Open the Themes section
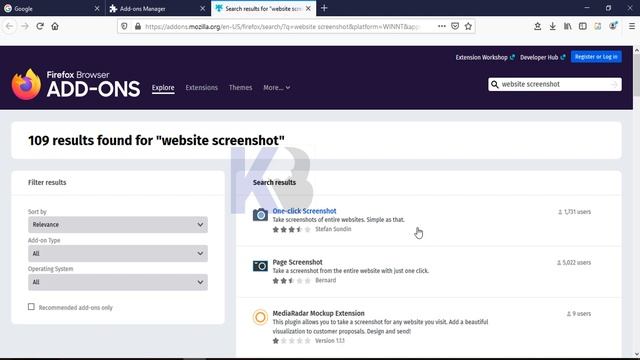The width and height of the screenshot is (640, 360). tap(240, 87)
